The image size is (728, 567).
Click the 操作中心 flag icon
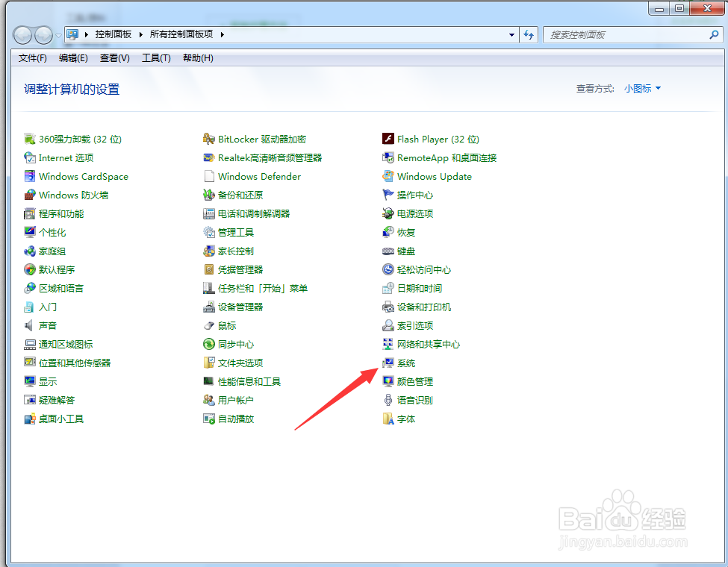[x=388, y=195]
